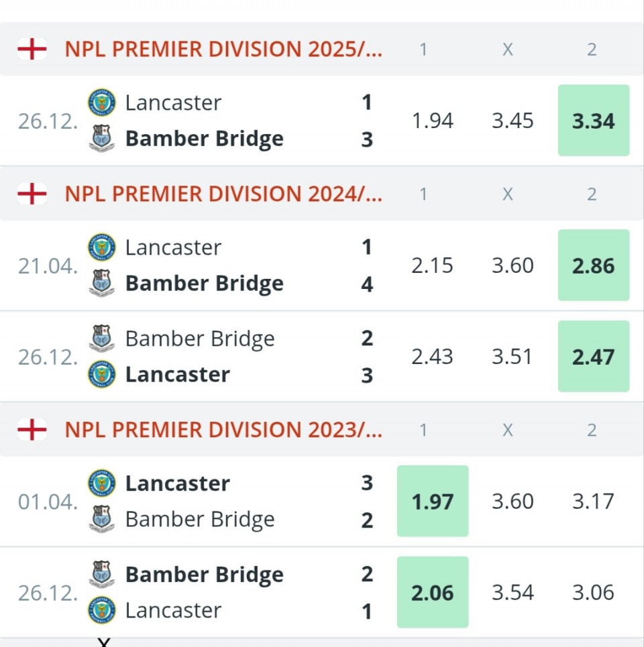
Task: Select the highlighted 3.34 away odds
Action: pos(593,121)
